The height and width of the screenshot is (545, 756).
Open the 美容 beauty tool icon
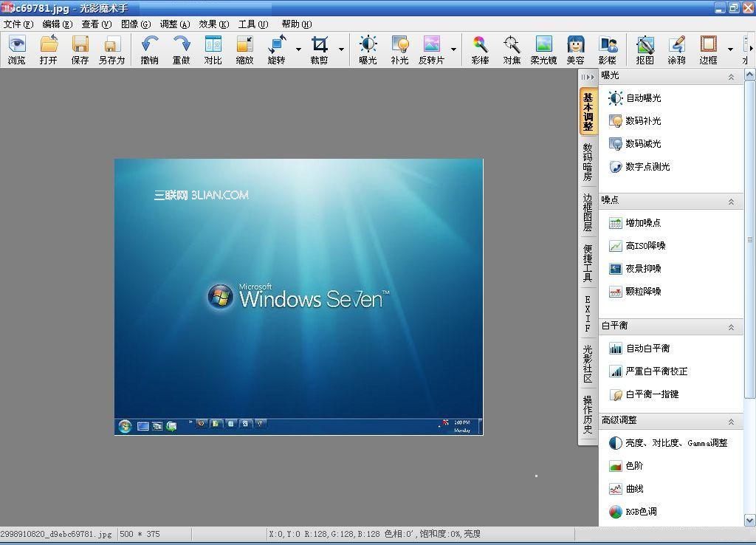click(575, 44)
